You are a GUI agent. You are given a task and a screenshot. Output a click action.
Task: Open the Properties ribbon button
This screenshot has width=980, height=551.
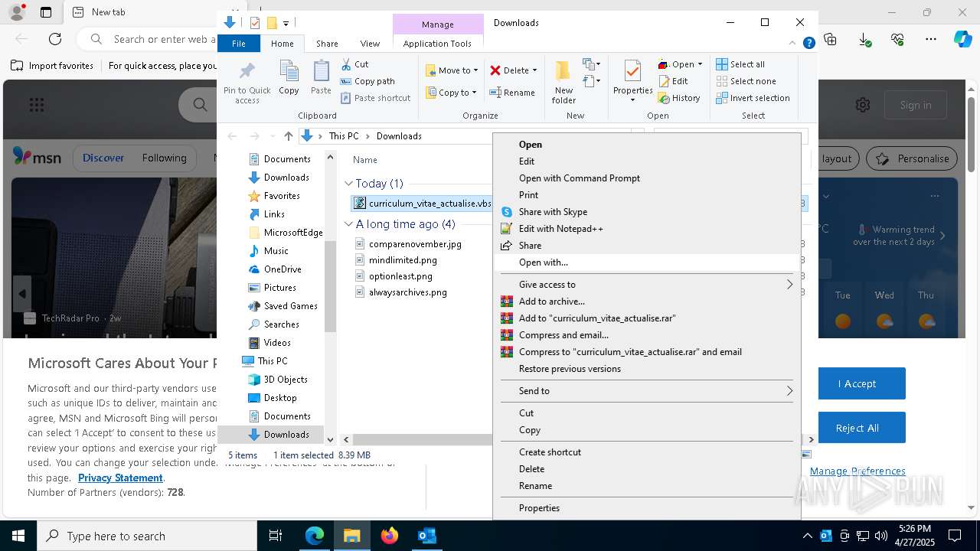click(x=632, y=81)
